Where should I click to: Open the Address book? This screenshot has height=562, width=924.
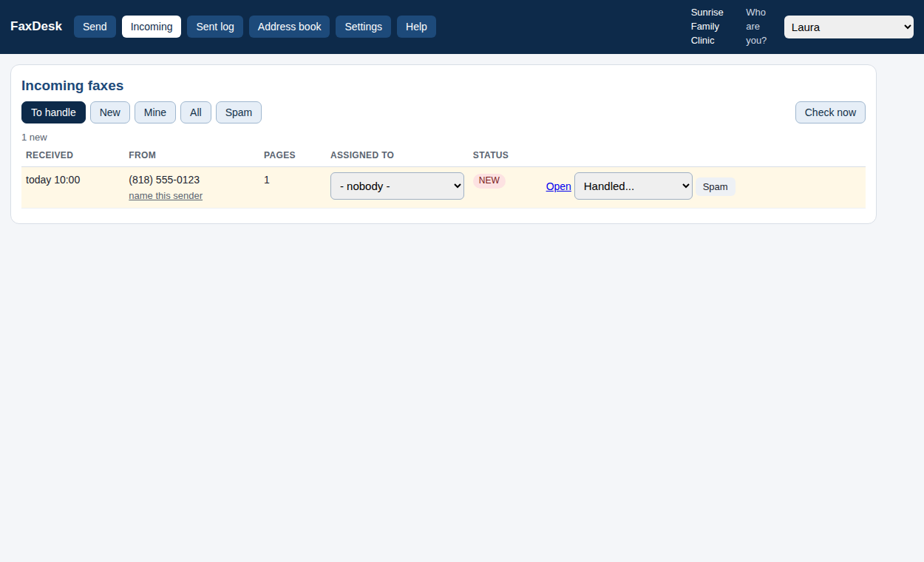click(x=289, y=27)
